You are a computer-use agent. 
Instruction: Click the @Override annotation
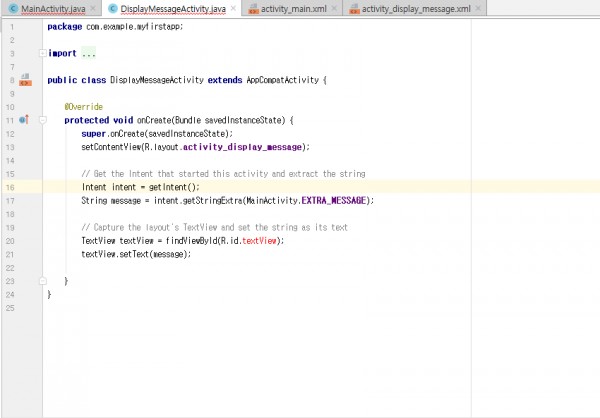[83, 107]
